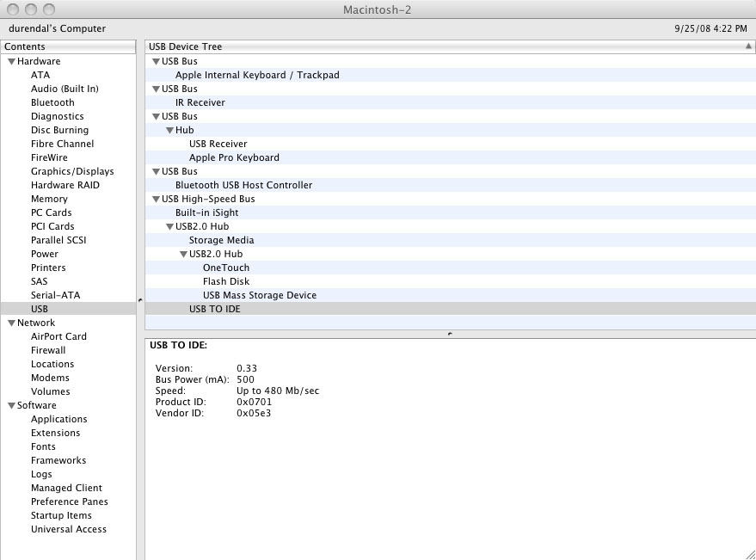Collapse the Hardware section disclosure triangle
This screenshot has width=756, height=560.
tap(11, 61)
